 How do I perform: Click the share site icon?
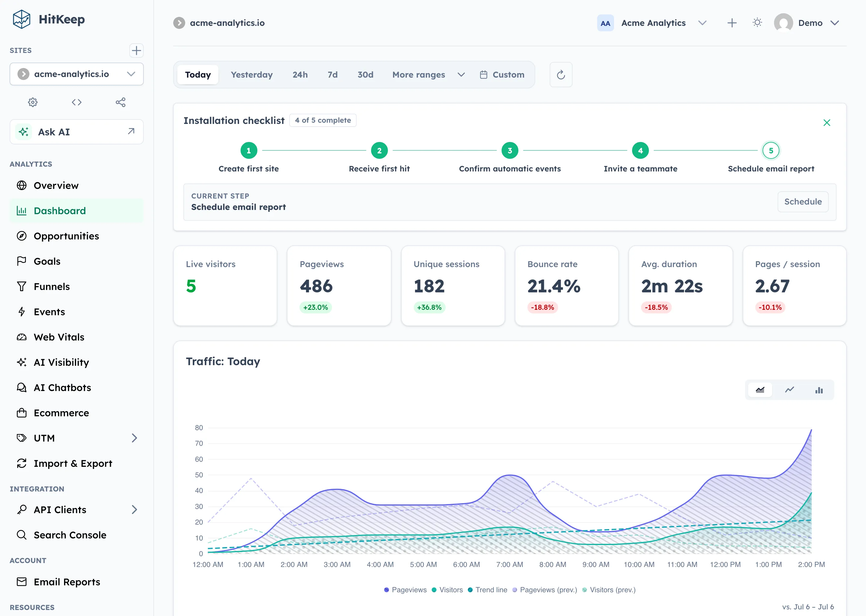(121, 102)
